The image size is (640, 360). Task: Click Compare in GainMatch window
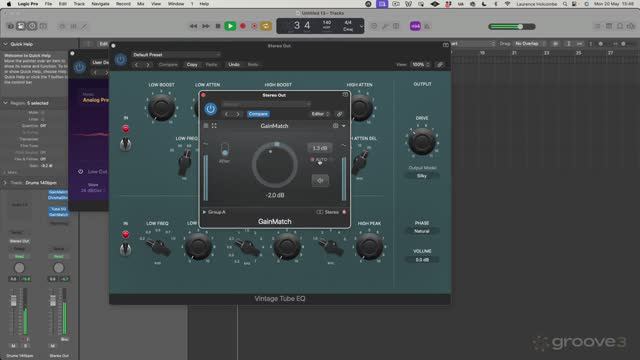point(258,114)
